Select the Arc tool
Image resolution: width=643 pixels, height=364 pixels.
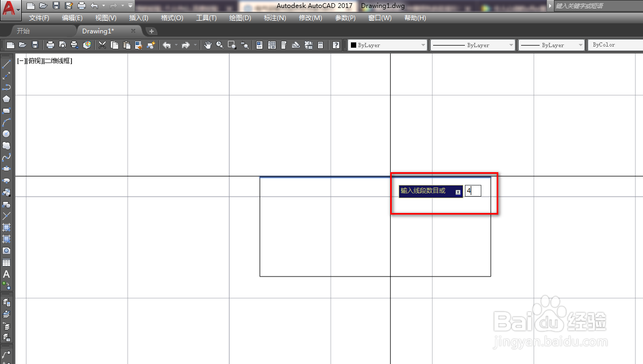[6, 122]
